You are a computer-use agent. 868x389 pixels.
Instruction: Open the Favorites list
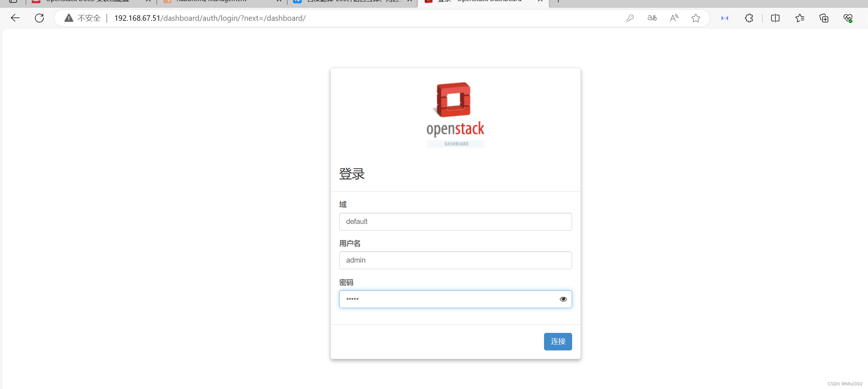coord(799,18)
